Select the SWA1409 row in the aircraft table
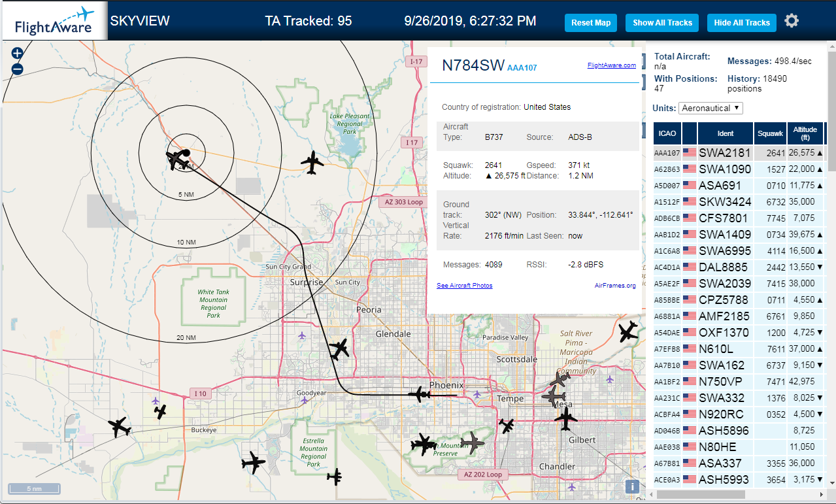Viewport: 836px width, 504px height. [x=739, y=235]
